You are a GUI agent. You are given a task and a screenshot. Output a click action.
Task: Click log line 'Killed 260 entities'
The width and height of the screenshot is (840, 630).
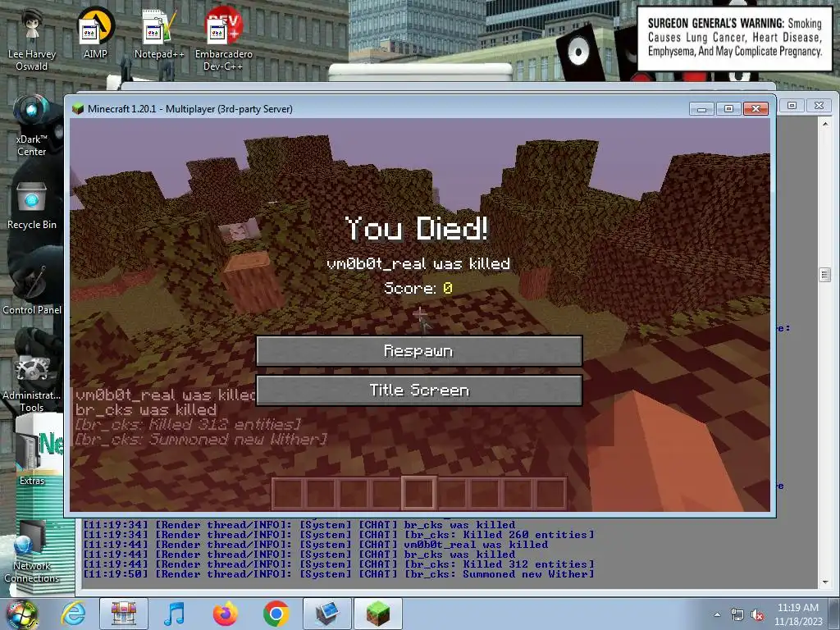338,535
